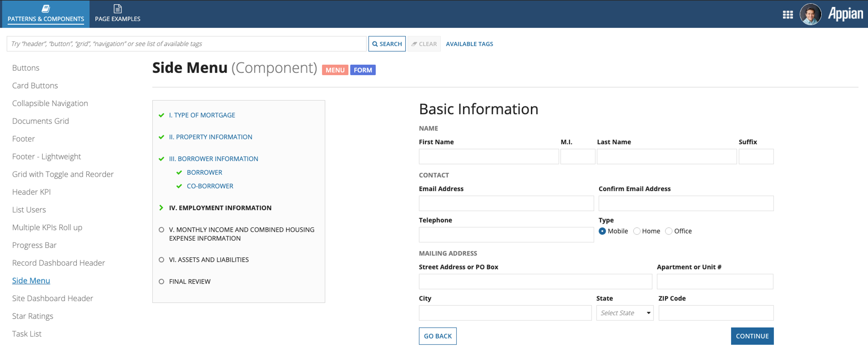Click the circle icon beside Monthly Income step
The width and height of the screenshot is (868, 351).
coord(161,230)
